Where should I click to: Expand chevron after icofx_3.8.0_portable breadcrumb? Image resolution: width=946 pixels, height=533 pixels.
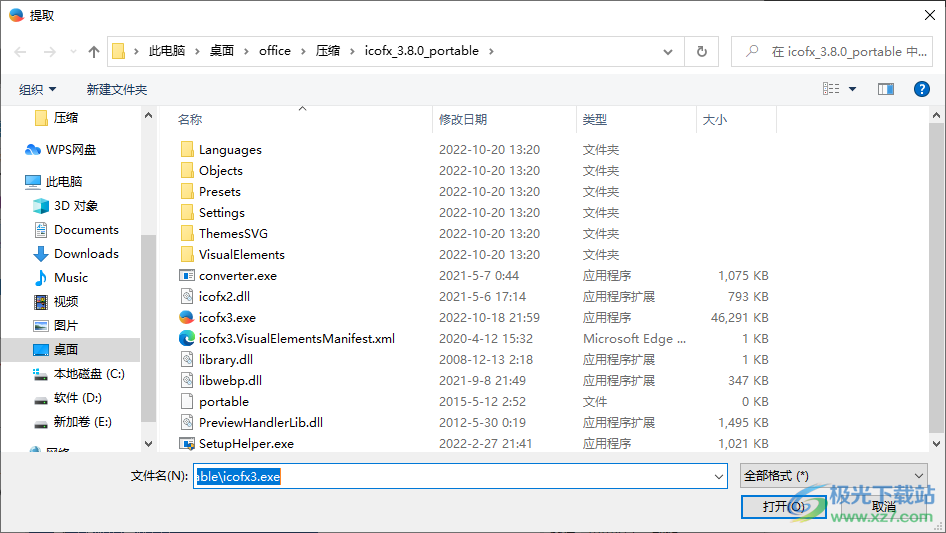[491, 51]
